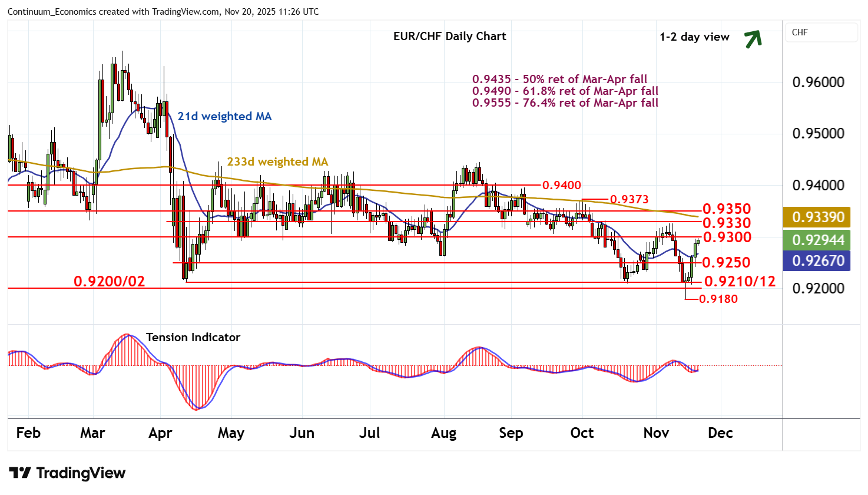Click the green upward trend arrow
Screen dimensions: 868x495
coord(753,38)
